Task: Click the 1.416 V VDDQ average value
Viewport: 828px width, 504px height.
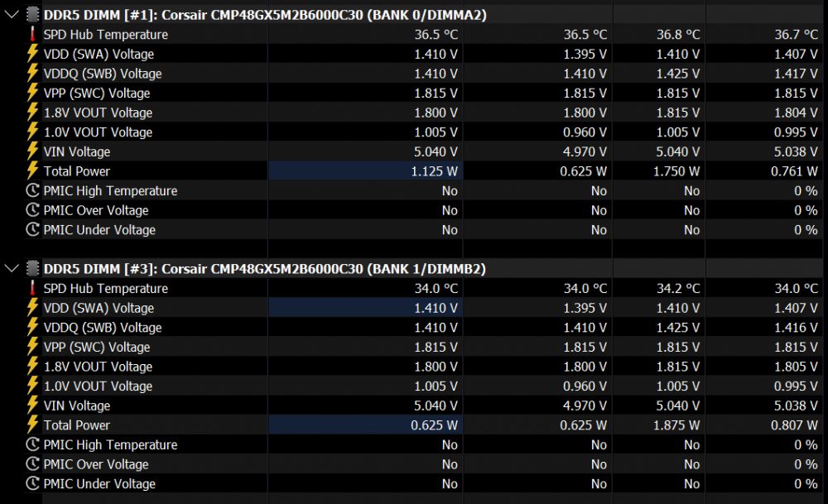Action: pyautogui.click(x=796, y=327)
